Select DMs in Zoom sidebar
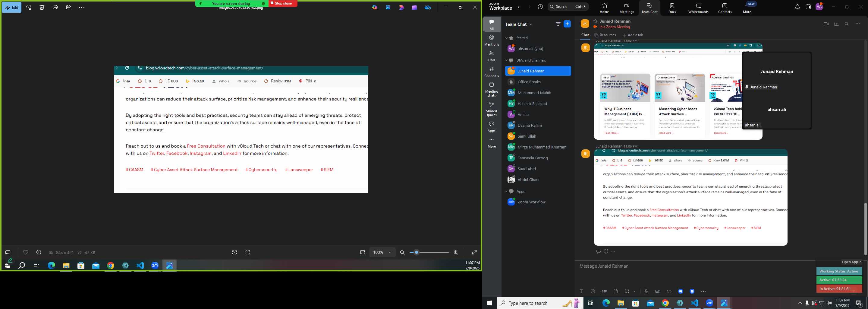 click(492, 56)
